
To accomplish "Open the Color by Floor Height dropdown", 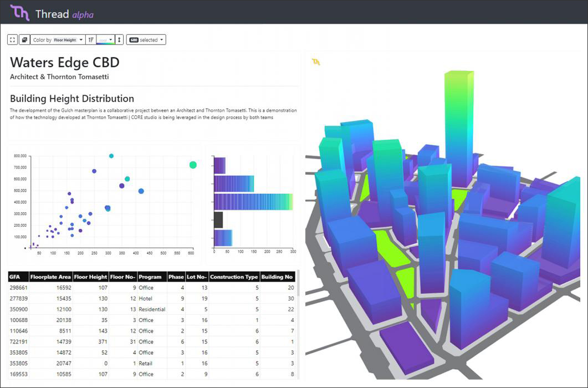I will 58,40.
